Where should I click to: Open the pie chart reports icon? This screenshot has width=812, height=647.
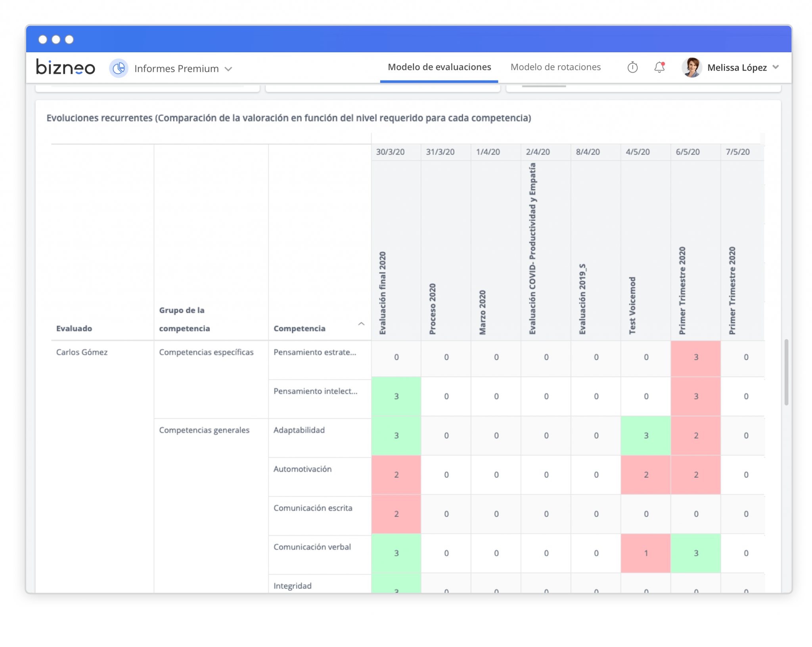click(x=119, y=68)
